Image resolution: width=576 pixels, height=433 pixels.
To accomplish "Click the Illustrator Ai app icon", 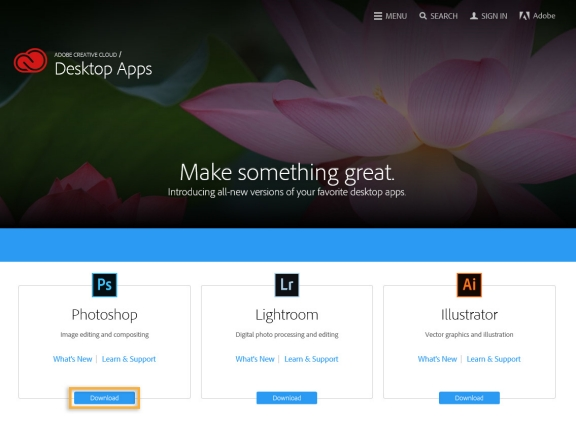I will [469, 285].
